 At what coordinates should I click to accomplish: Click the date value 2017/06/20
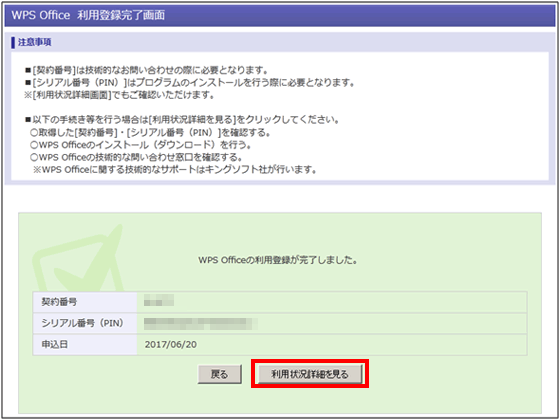coord(171,345)
